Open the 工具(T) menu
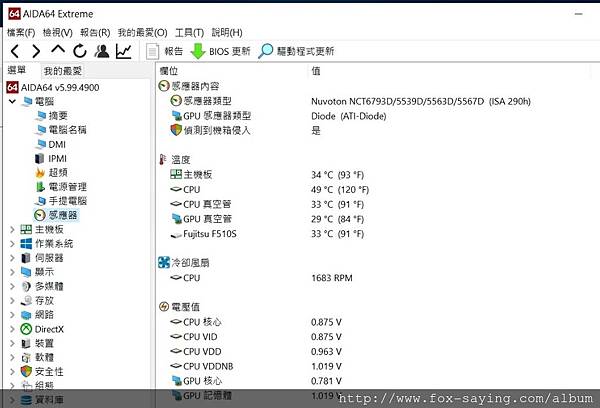600x408 pixels. tap(189, 33)
